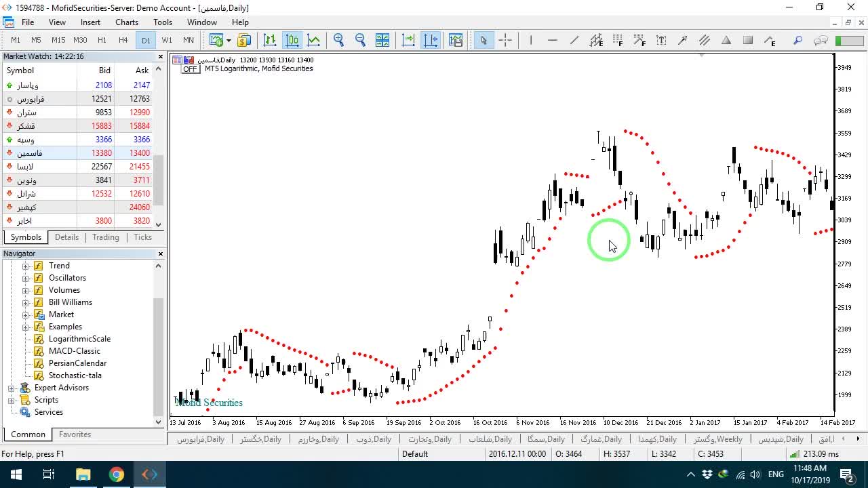Screen dimensions: 868x488
Task: Open the templates icon
Action: pyautogui.click(x=456, y=40)
